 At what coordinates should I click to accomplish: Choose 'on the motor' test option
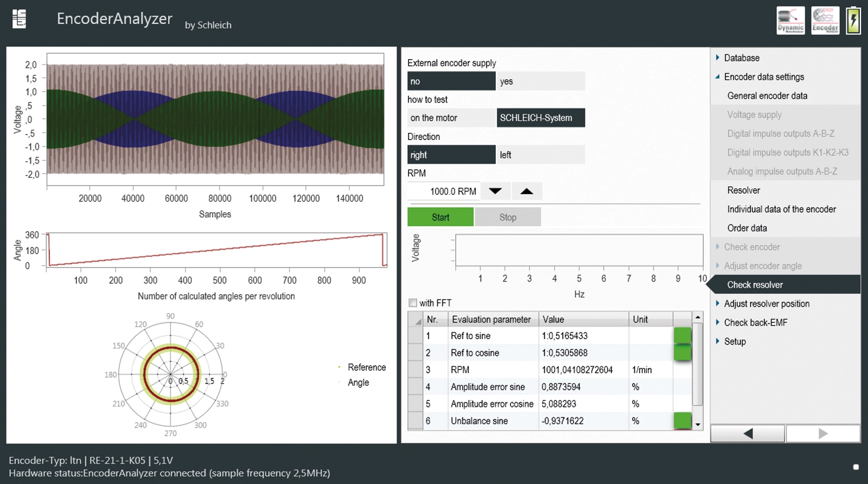(451, 118)
